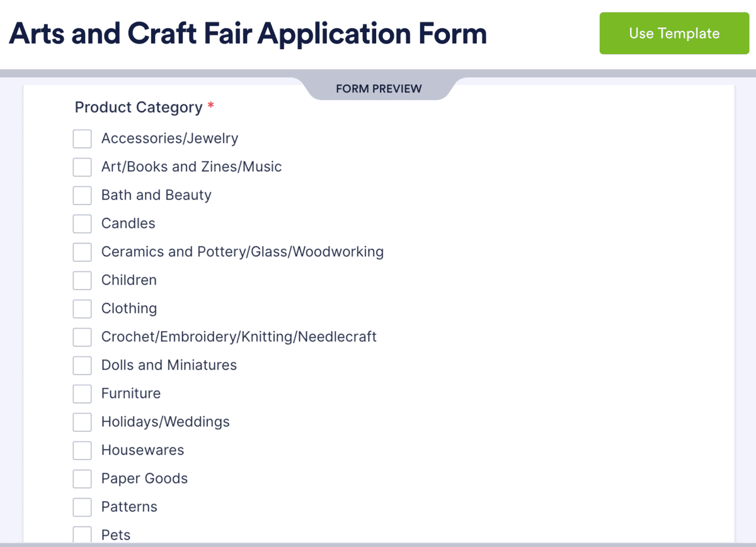
Task: Mark the Clothing checkbox
Action: tap(82, 309)
